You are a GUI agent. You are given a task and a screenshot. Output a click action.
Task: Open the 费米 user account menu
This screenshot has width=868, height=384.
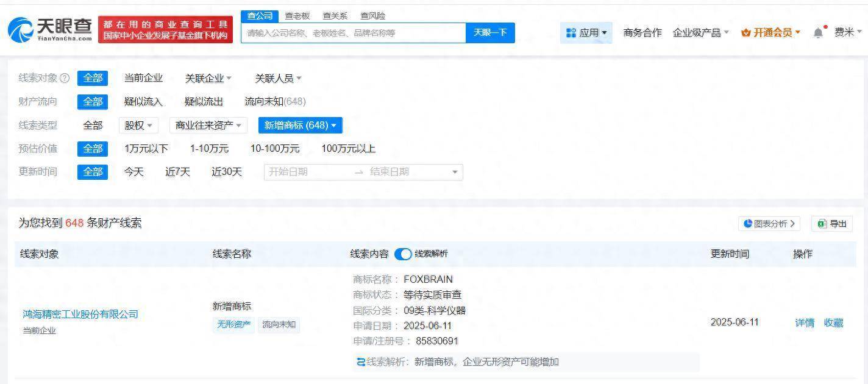click(x=848, y=33)
